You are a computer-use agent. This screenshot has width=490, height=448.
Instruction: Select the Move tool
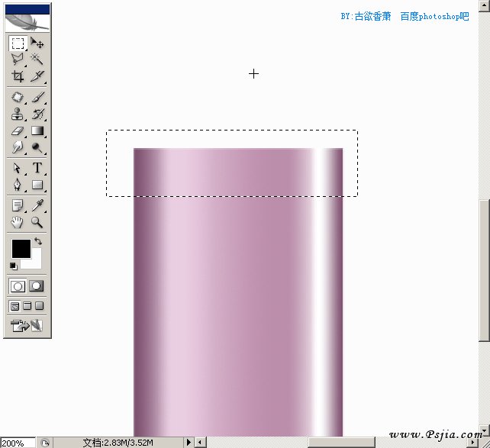(x=37, y=44)
